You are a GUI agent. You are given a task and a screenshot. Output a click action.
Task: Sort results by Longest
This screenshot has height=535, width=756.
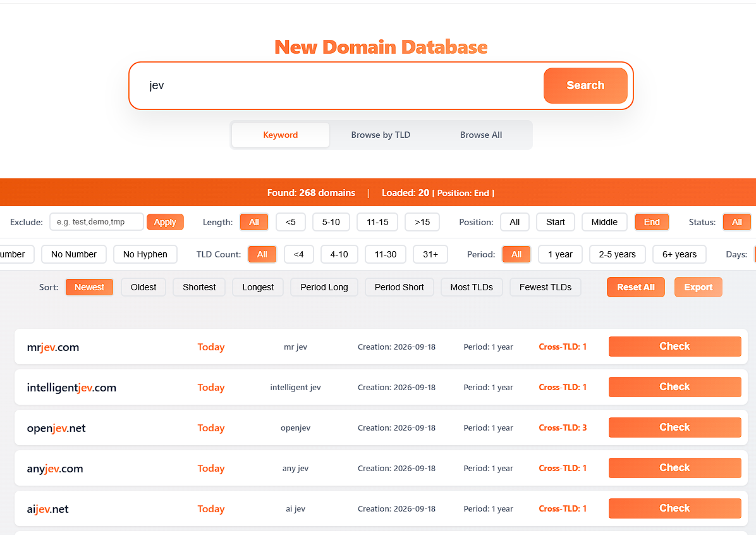coord(258,287)
